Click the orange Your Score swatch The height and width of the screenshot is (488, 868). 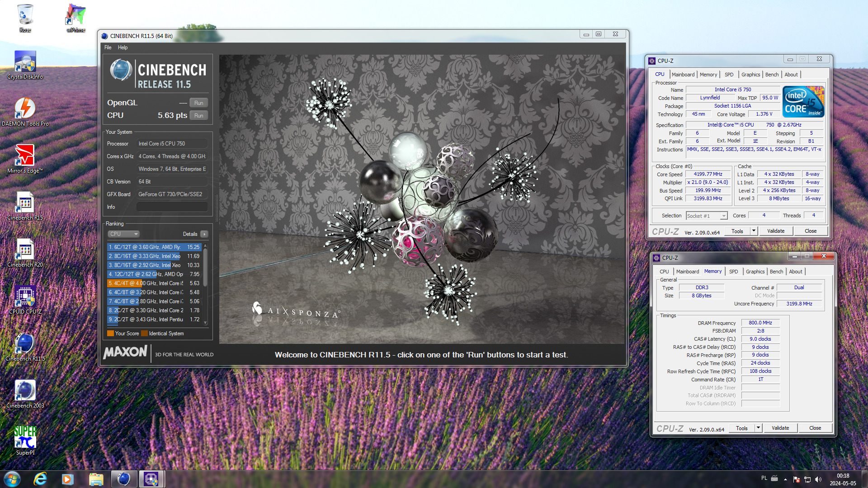click(x=110, y=333)
